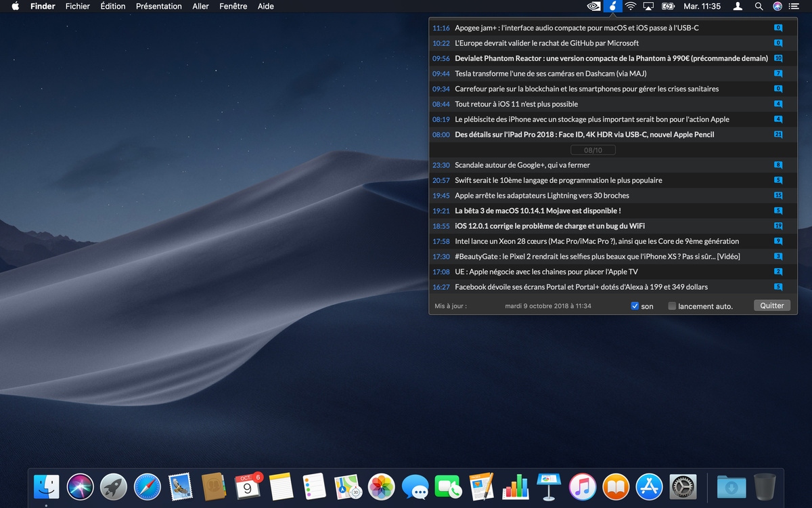Open Pages app in Dock
Image resolution: width=812 pixels, height=508 pixels.
[x=482, y=487]
